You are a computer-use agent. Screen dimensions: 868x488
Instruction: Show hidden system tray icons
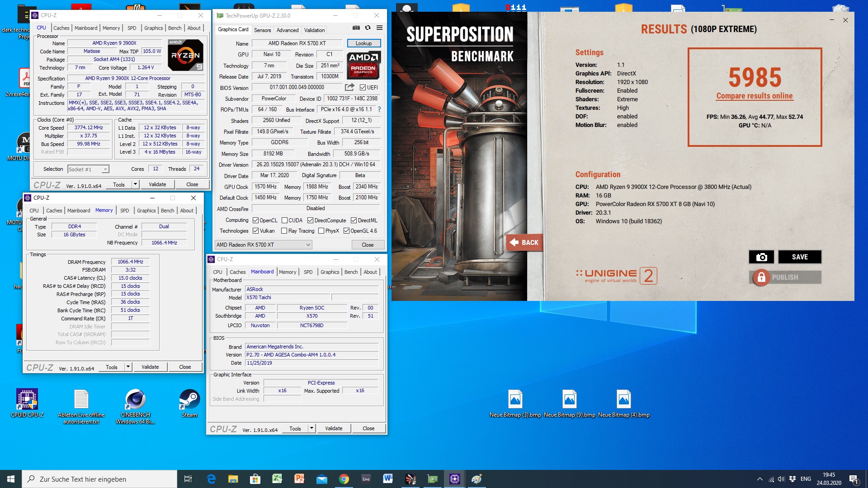[760, 479]
